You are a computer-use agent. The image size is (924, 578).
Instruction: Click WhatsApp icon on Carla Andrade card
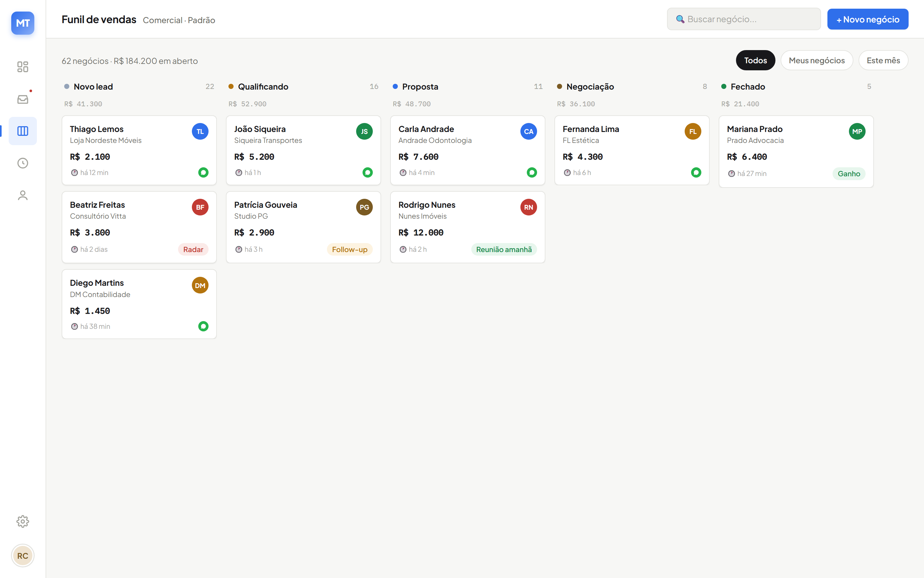pos(532,172)
